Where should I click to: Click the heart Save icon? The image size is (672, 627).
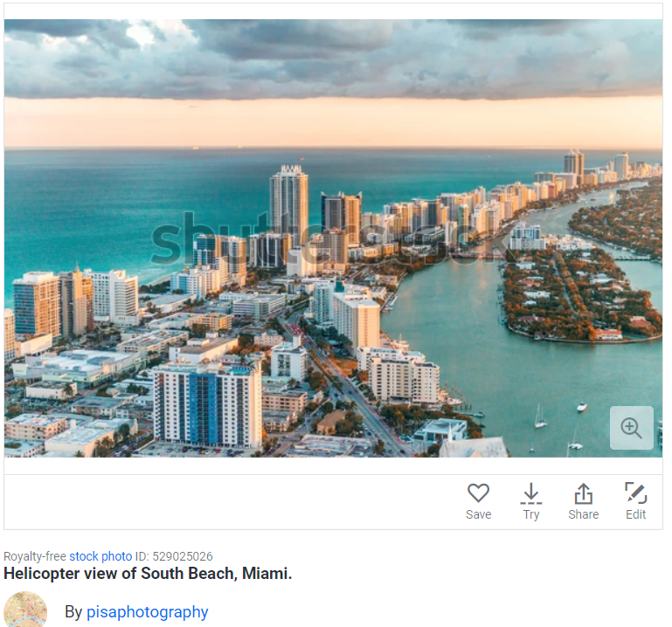pyautogui.click(x=478, y=493)
